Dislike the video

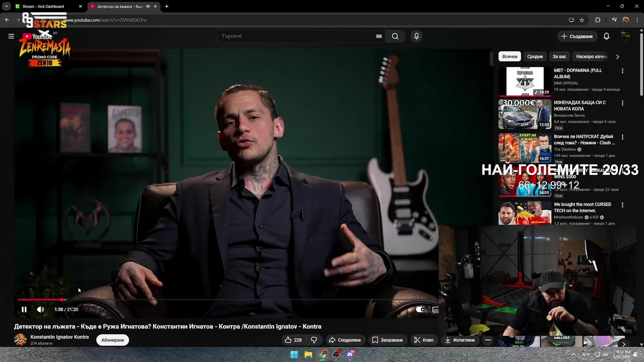(314, 340)
